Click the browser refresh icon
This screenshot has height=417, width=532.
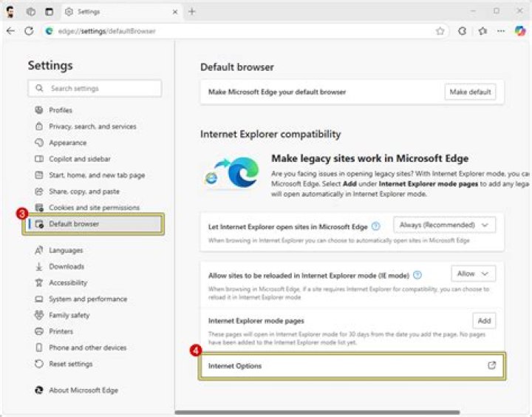pos(29,31)
